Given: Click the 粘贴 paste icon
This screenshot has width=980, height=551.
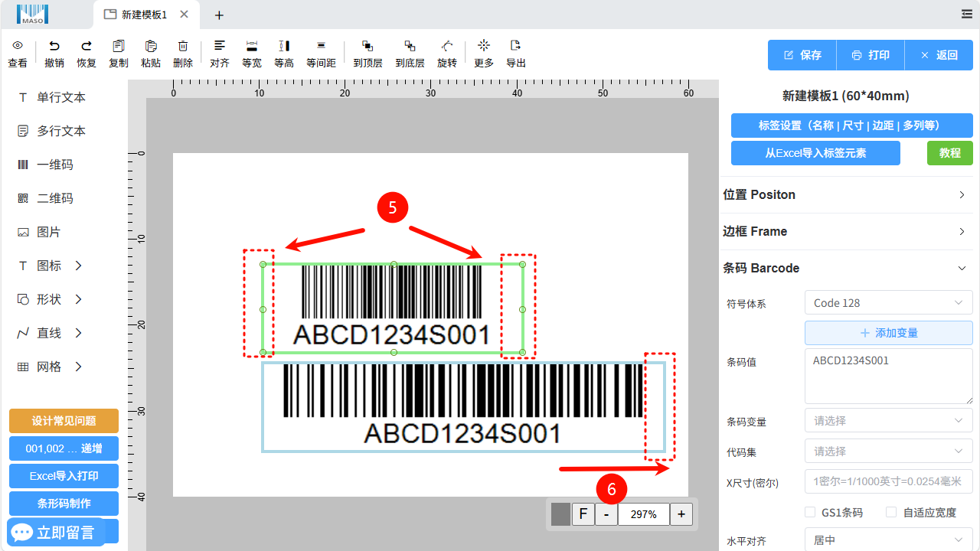Looking at the screenshot, I should tap(151, 46).
